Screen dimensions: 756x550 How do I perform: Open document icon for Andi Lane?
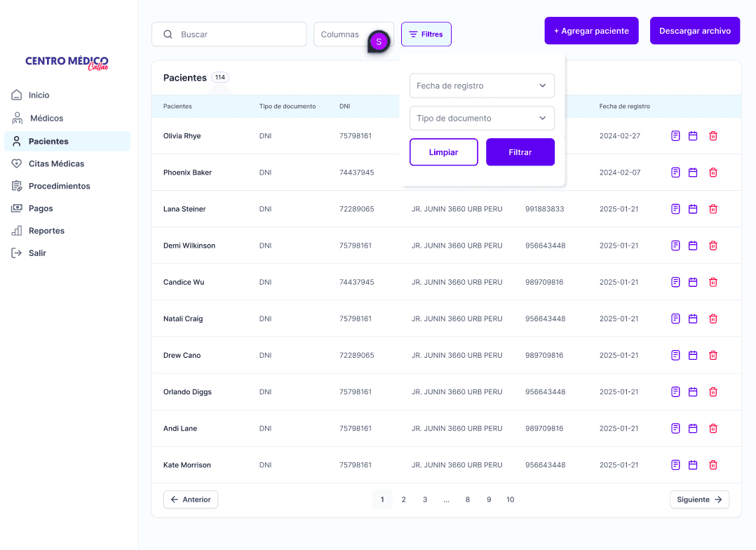coord(675,429)
